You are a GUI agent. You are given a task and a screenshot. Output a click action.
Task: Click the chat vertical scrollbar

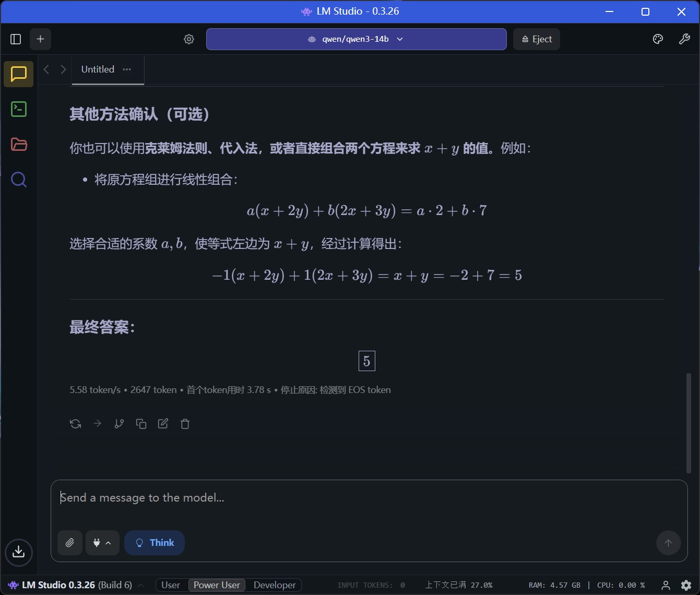[x=689, y=423]
